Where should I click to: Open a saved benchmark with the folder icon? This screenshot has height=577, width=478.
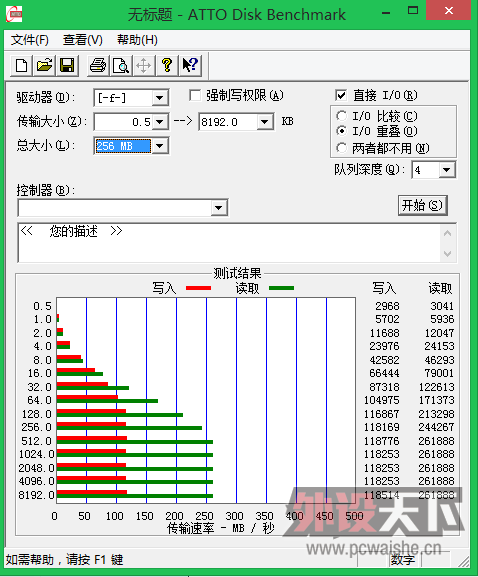44,66
